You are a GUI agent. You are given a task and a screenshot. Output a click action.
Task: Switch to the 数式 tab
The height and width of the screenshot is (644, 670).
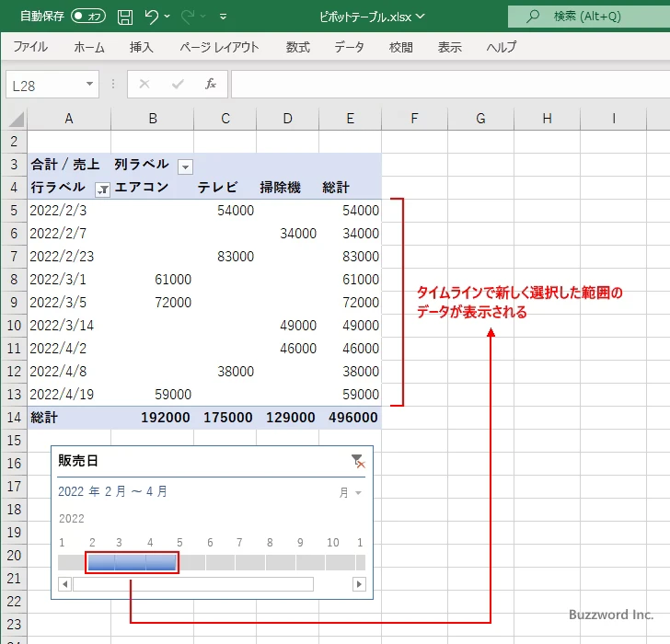[298, 47]
